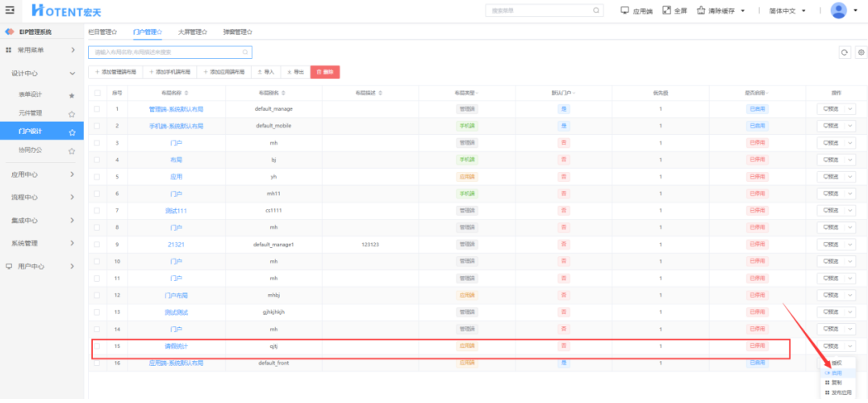Click the 清除缓存 broom icon
The height and width of the screenshot is (403, 868).
point(701,10)
